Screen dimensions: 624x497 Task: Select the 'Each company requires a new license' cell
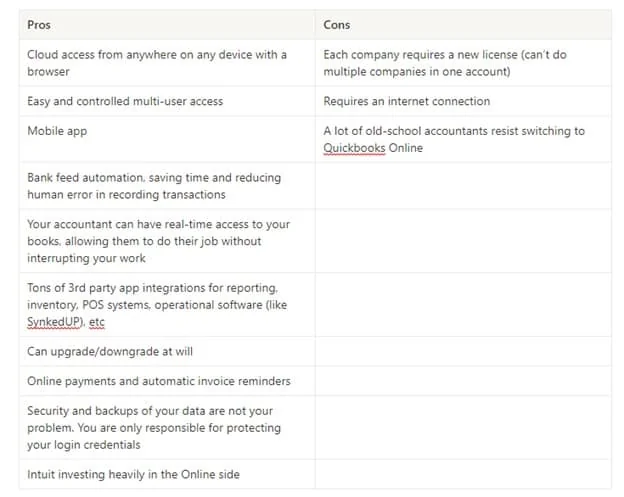(x=463, y=63)
